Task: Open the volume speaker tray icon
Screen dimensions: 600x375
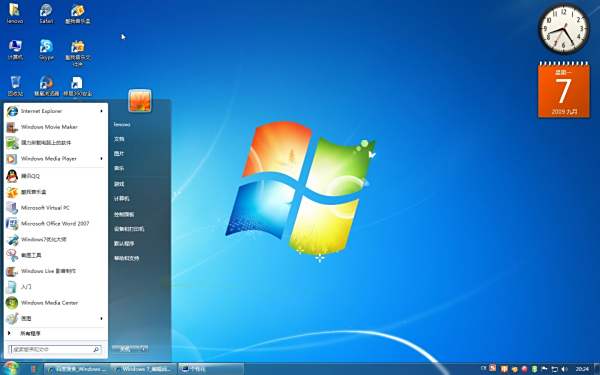Action: pyautogui.click(x=564, y=369)
